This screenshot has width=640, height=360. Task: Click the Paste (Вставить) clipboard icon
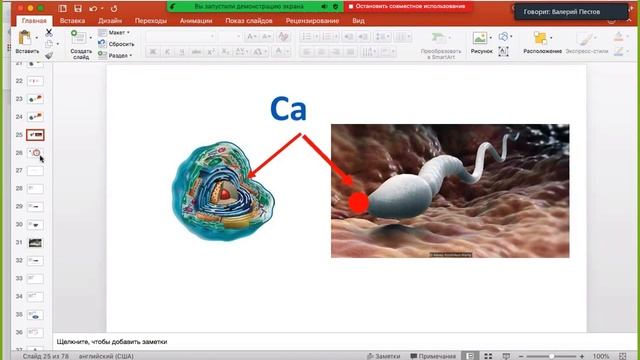25,38
